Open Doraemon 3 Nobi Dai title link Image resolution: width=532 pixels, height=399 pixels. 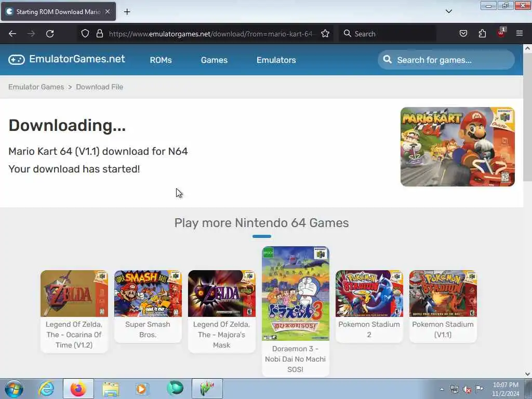[296, 359]
